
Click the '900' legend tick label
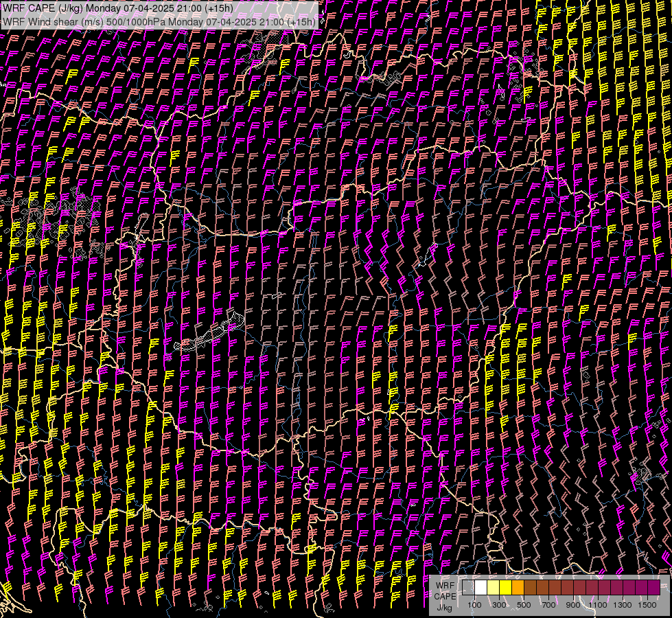[573, 605]
